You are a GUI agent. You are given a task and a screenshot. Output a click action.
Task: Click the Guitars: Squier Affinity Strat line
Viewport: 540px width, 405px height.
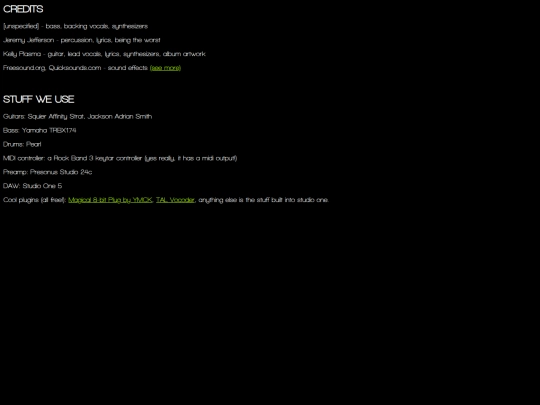coord(77,116)
